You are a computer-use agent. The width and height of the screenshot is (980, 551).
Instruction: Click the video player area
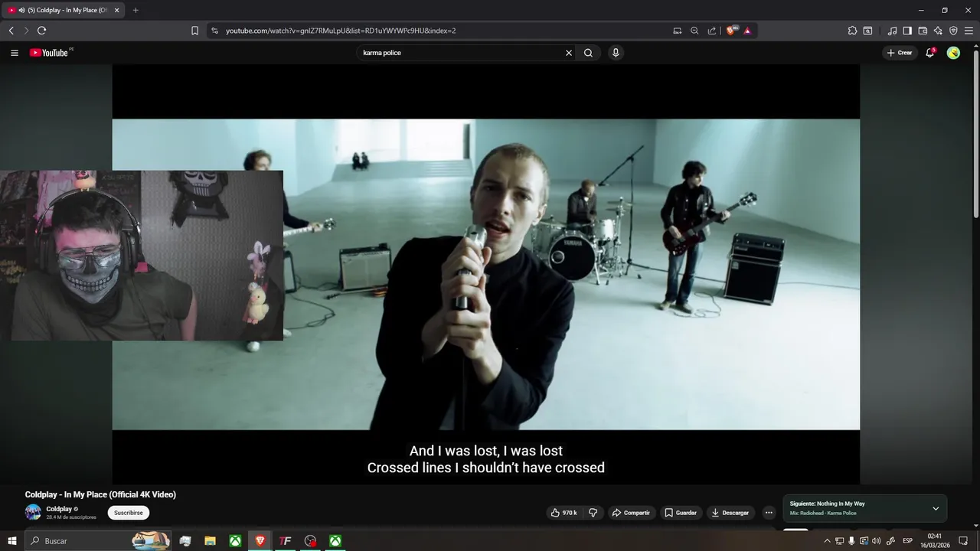486,274
